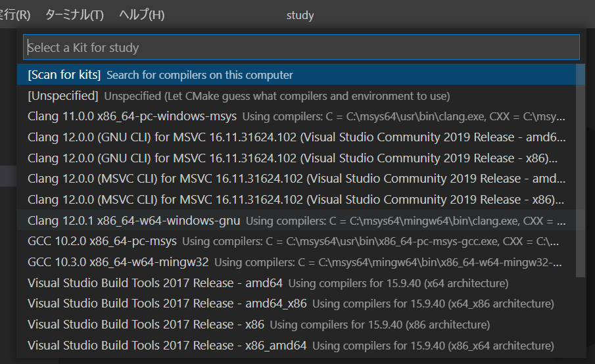Click the study window title
Viewport: 595px width, 364px height.
(300, 15)
